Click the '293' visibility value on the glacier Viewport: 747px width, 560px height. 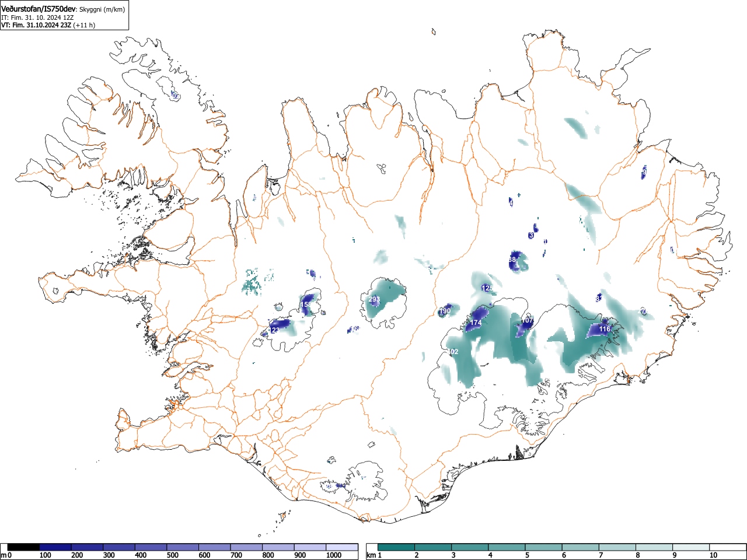pyautogui.click(x=374, y=300)
